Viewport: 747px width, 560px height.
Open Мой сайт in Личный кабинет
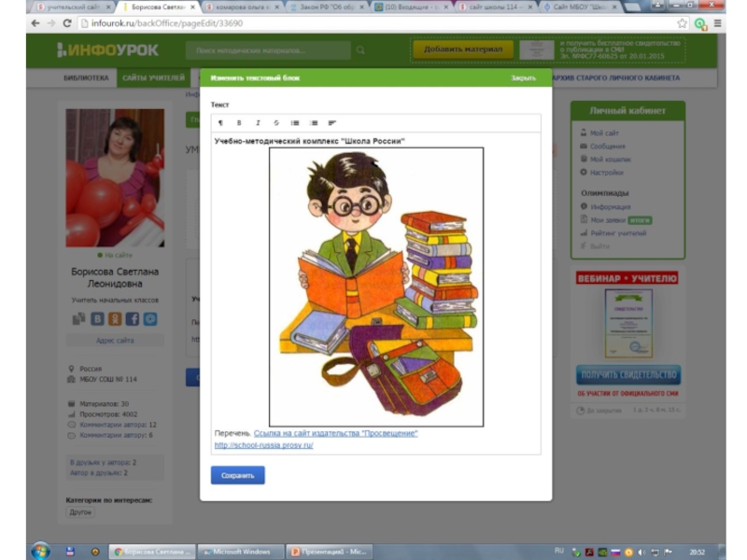click(x=604, y=133)
